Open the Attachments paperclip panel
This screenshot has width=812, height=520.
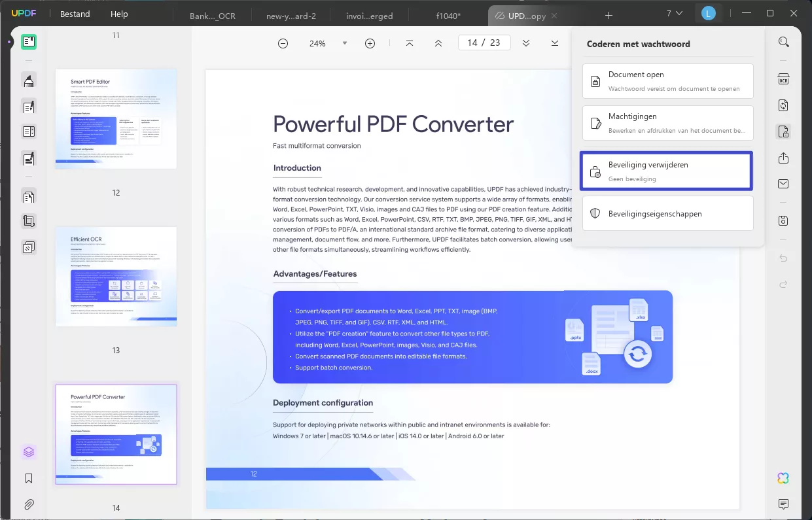(x=29, y=504)
